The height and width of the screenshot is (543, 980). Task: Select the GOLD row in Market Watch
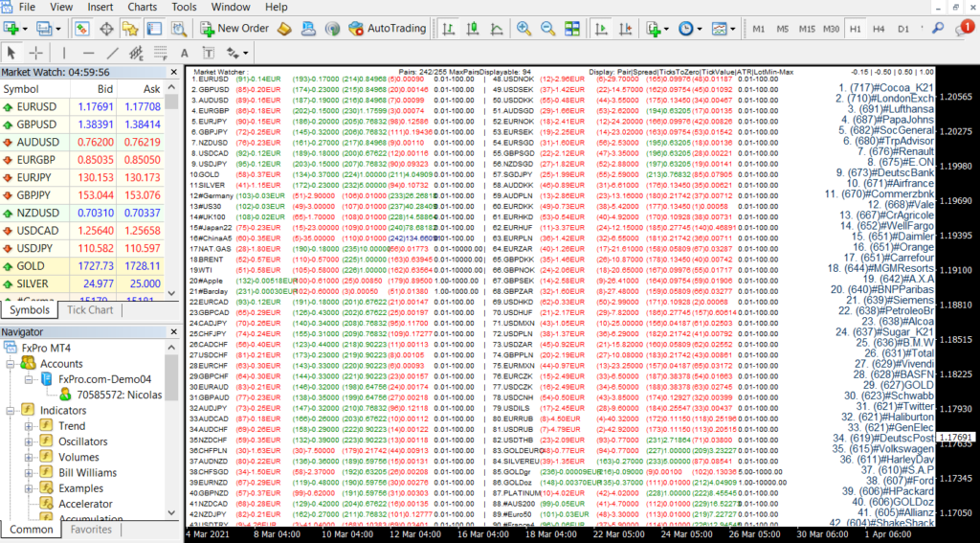(x=83, y=266)
